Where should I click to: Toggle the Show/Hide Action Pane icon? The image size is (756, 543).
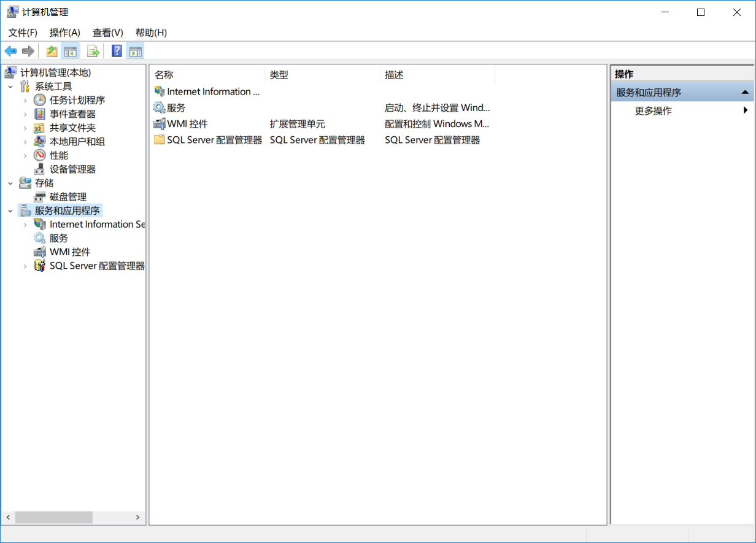point(136,51)
